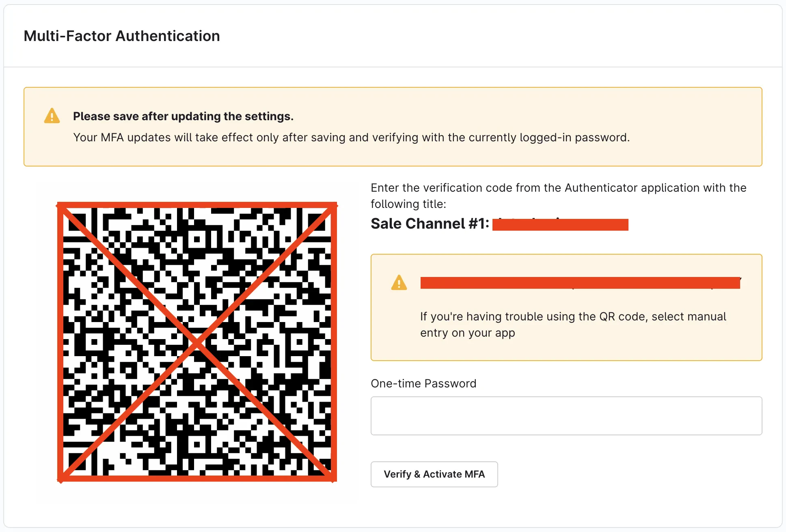The image size is (786, 532).
Task: Click the redacted name after Sale Channel #1
Action: click(560, 225)
